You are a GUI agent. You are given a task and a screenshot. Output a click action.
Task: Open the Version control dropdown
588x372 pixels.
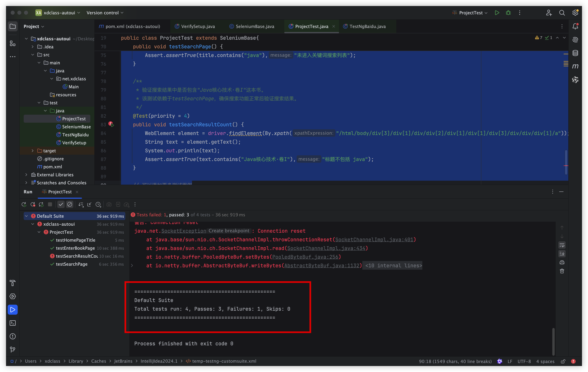point(105,13)
